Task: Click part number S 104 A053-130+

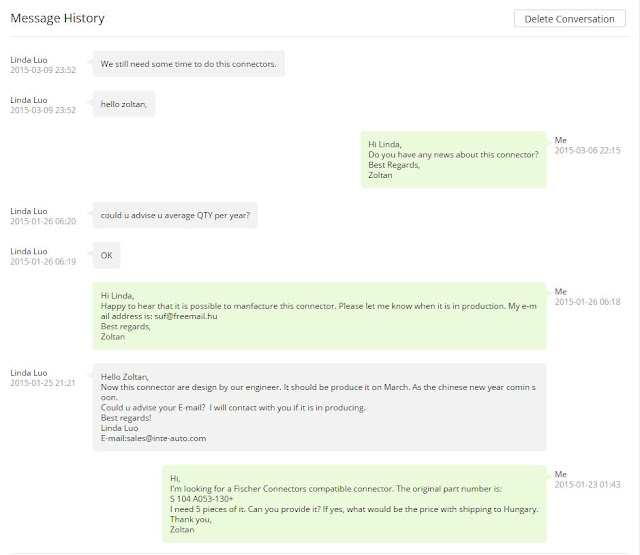Action: tap(202, 498)
